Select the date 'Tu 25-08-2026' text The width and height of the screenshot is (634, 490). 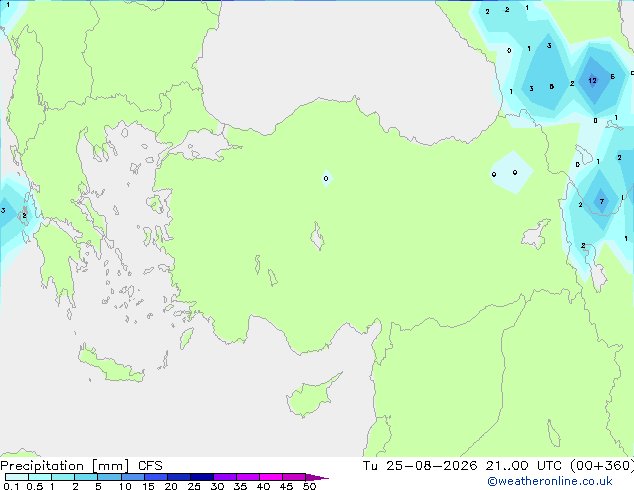(420, 466)
